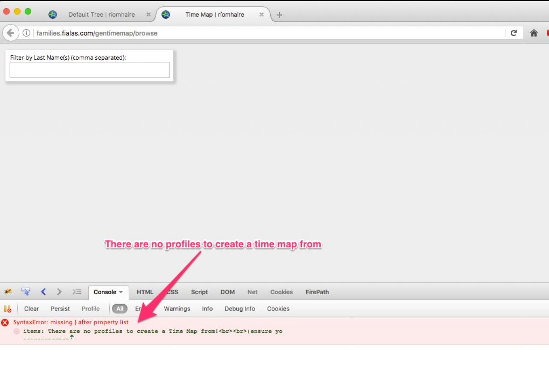Focus the Filter by Last Name input

pos(90,70)
